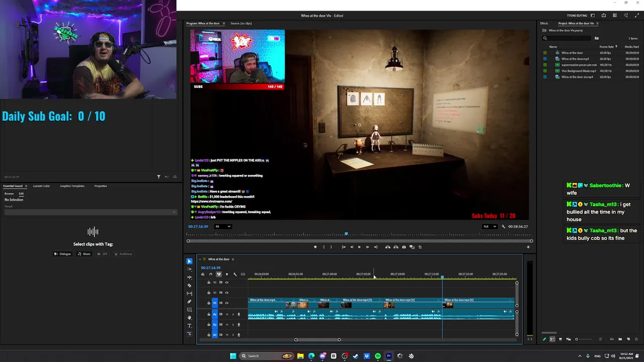
Task: Open the Essential Sound Preset dropdown
Action: (90, 212)
